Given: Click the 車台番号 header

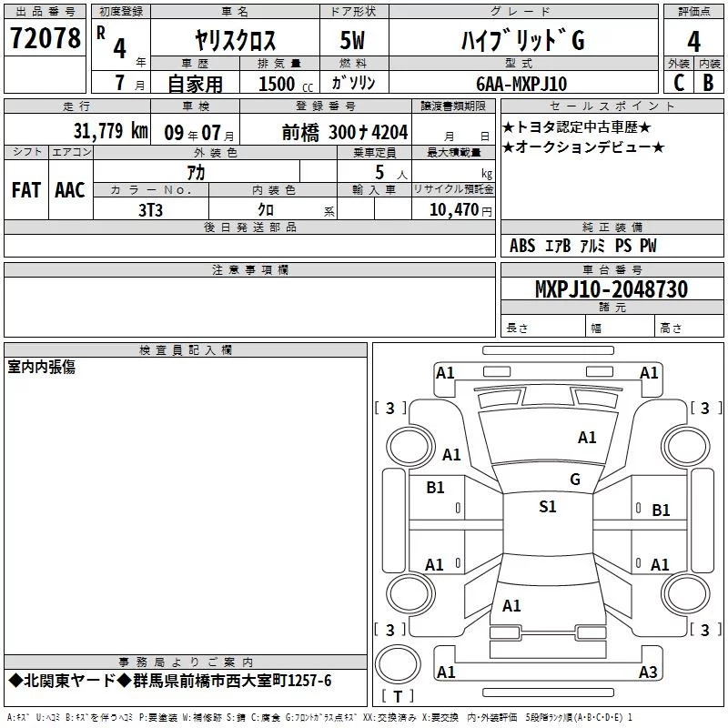Looking at the screenshot, I should [612, 269].
